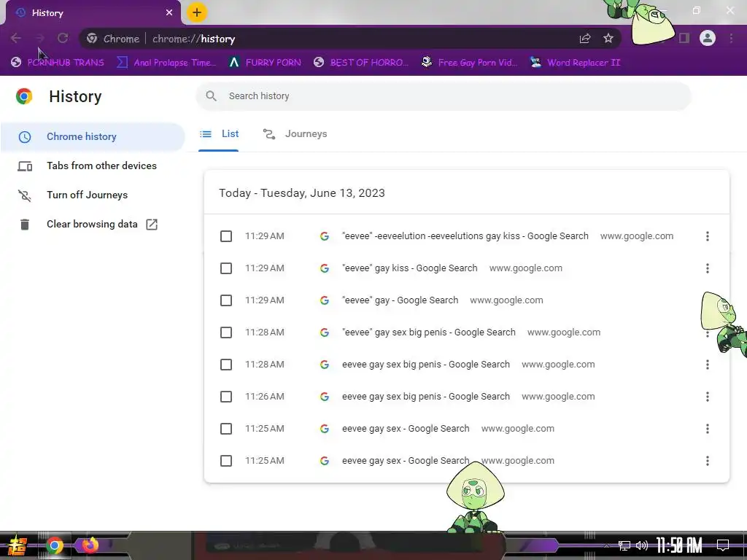Click the Today - Tuesday, June 13, 2023 heading
747x560 pixels.
(301, 193)
